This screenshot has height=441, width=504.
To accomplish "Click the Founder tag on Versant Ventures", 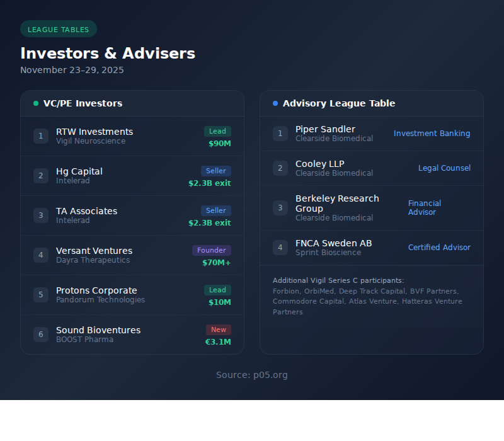I will (212, 251).
